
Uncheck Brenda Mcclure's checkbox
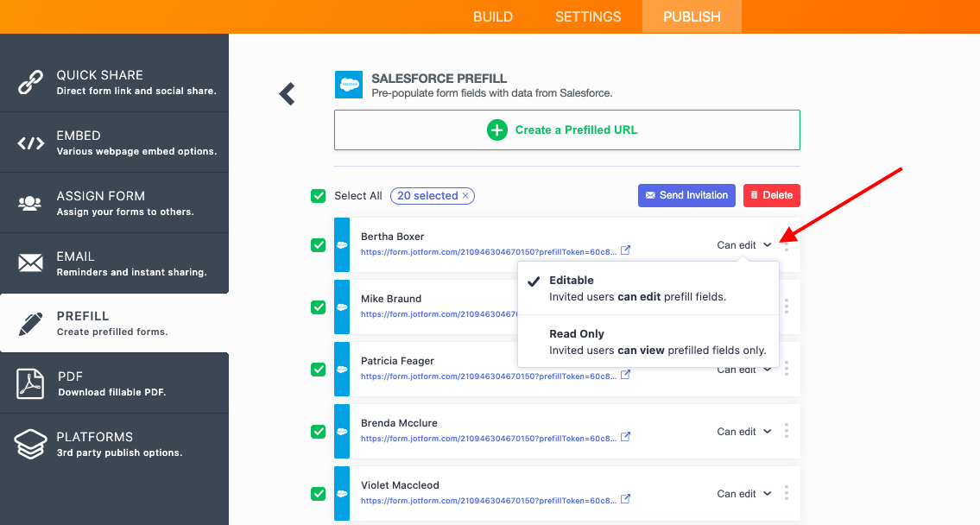pyautogui.click(x=318, y=431)
